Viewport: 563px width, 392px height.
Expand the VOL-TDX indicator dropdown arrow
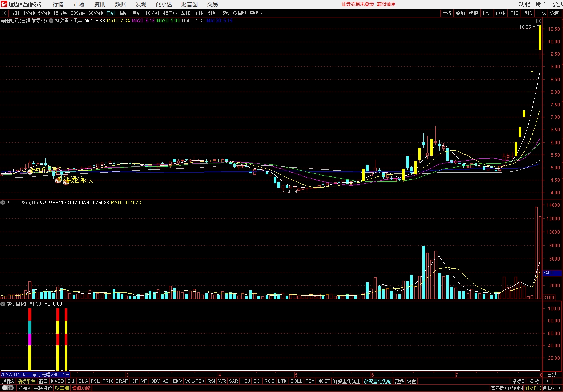click(x=3, y=203)
